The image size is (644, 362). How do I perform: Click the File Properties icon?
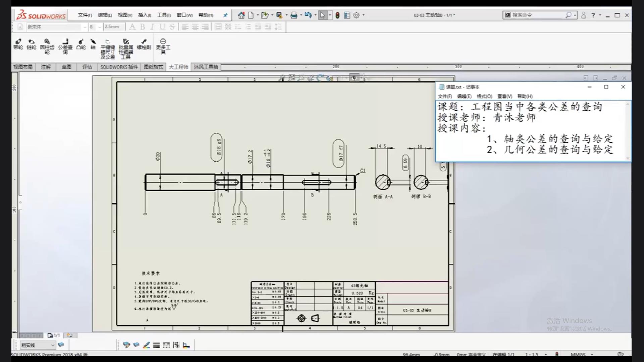click(347, 15)
